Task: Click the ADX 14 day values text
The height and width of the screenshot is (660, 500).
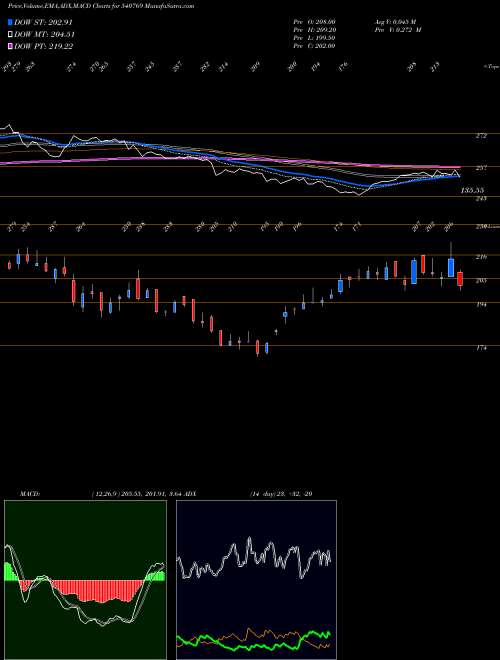Action: click(x=280, y=493)
